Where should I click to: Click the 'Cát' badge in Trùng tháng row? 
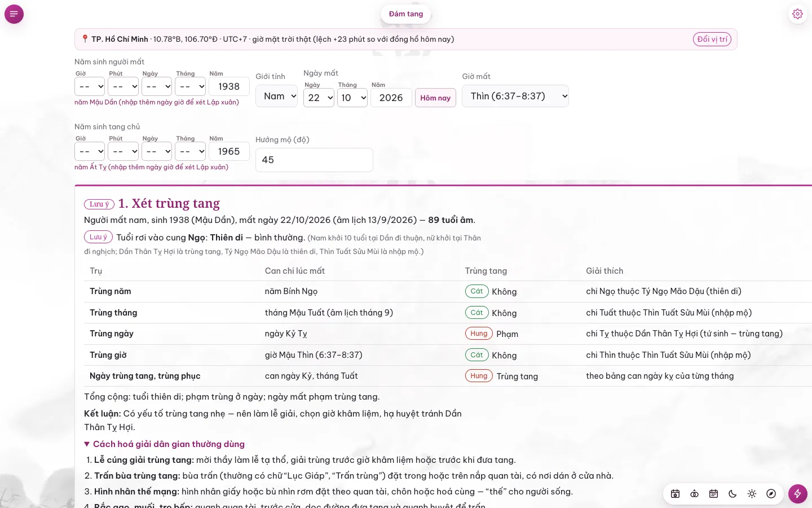point(476,313)
